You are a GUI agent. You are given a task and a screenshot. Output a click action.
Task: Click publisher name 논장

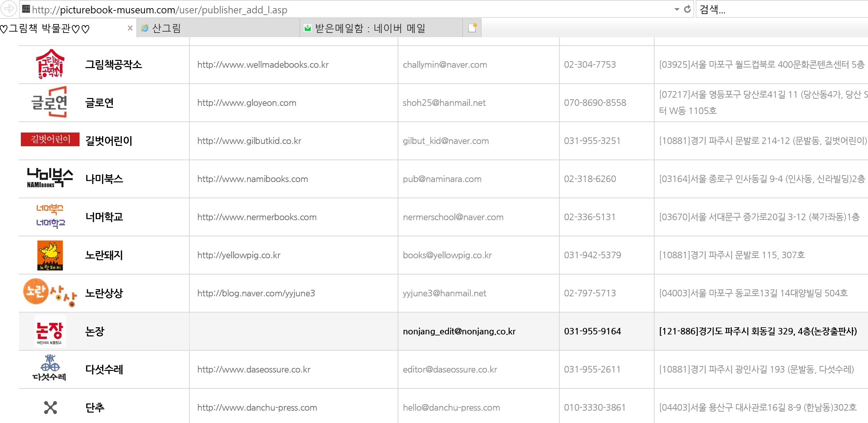pos(95,331)
